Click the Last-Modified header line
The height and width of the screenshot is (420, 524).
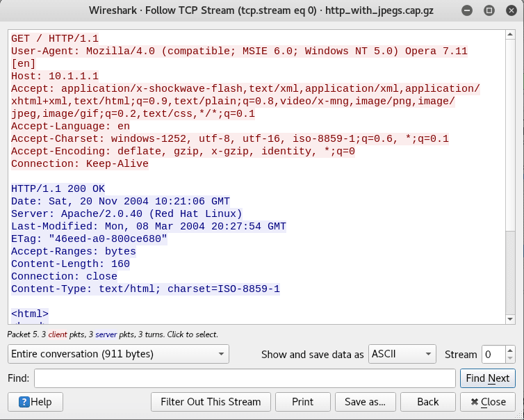coord(149,226)
